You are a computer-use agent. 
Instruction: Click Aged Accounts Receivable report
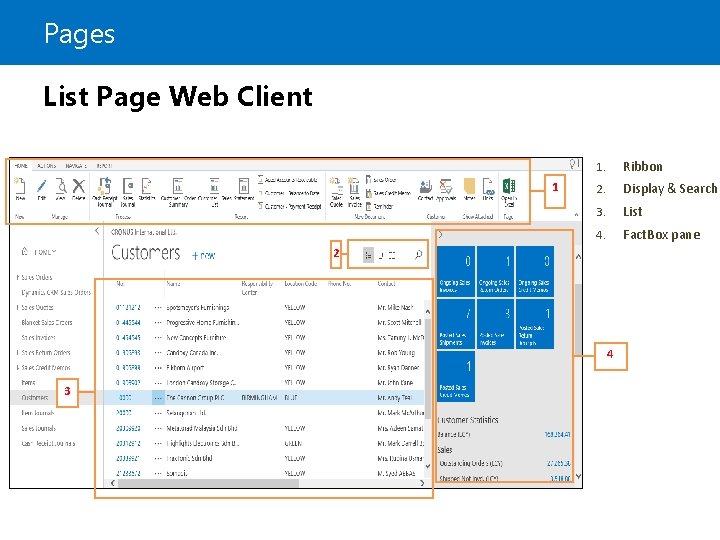(287, 180)
